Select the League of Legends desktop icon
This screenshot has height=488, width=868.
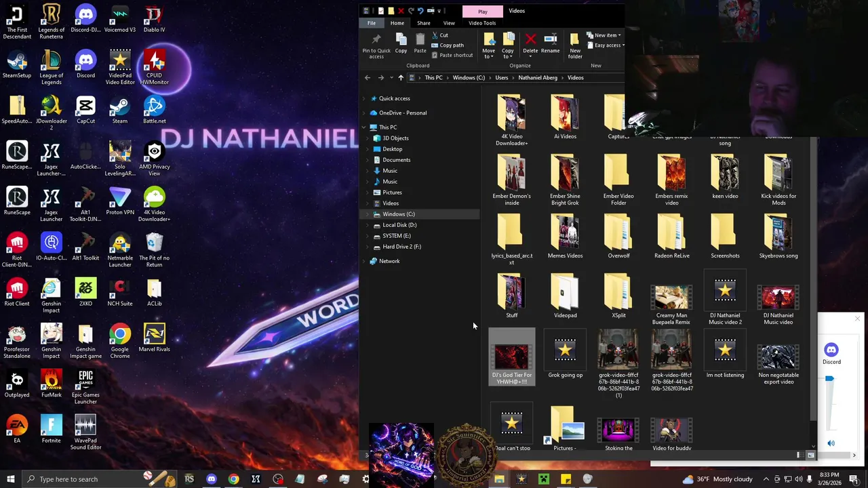[52, 68]
